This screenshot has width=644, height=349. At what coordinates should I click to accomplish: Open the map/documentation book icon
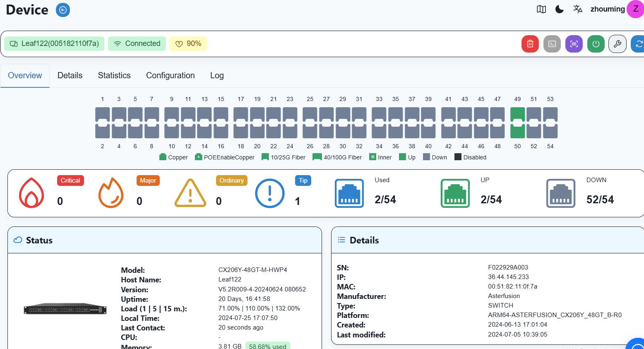(541, 9)
